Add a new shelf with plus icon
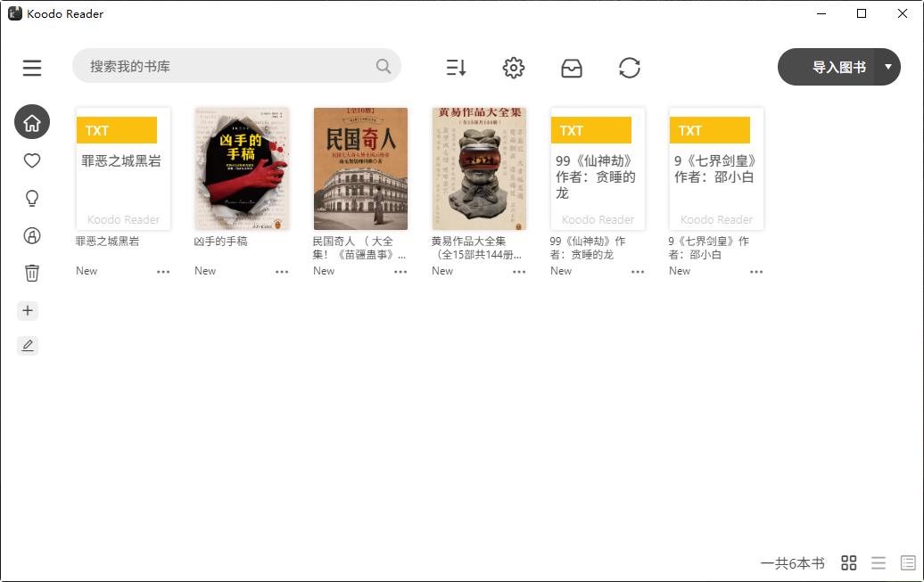924x582 pixels. (28, 310)
